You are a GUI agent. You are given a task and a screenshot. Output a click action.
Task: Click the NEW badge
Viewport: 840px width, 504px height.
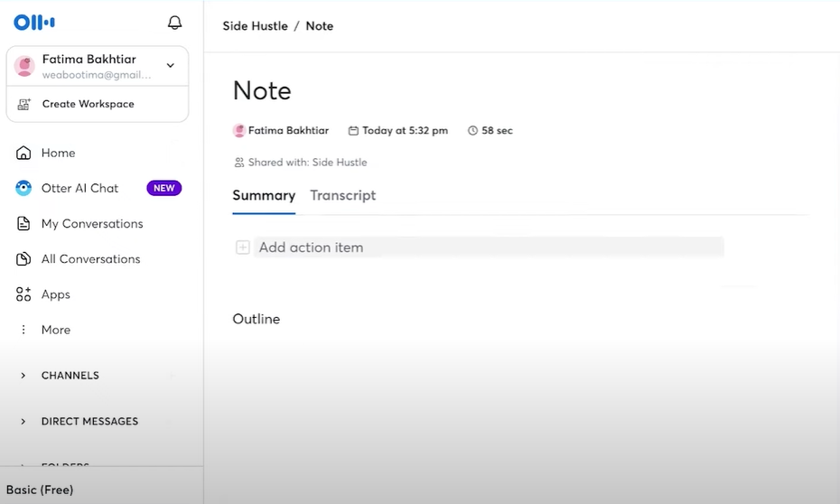coord(163,188)
